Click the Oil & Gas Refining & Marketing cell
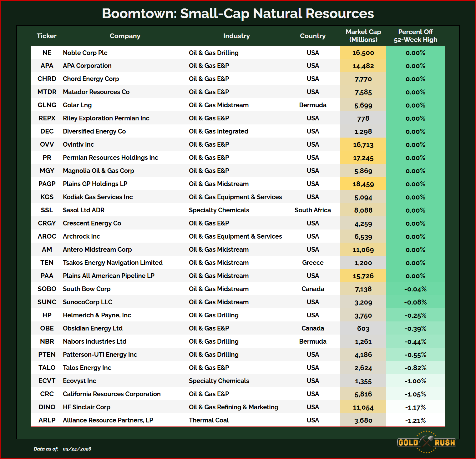 (x=233, y=407)
